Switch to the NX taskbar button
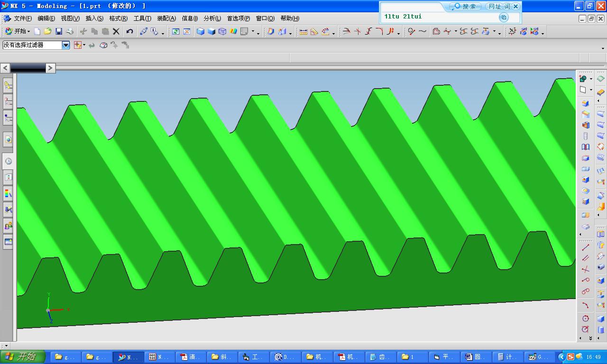607x364 pixels. point(128,357)
